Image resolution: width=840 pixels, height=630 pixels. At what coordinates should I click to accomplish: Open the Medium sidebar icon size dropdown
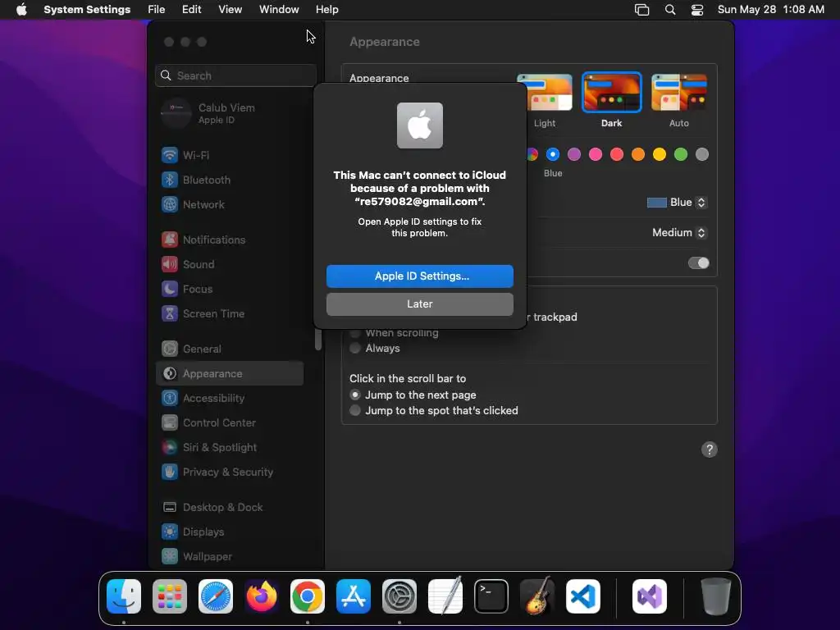pyautogui.click(x=679, y=232)
